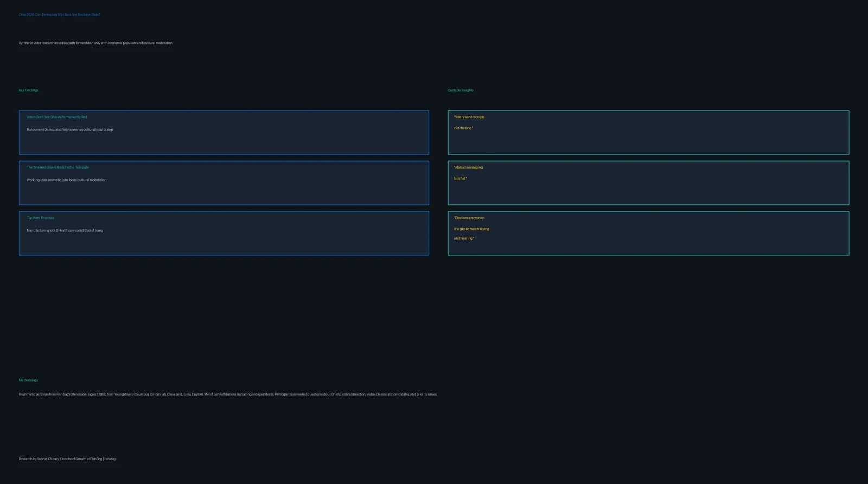868x484 pixels.
Task: Click the "Quotable Insights" heading
Action: (461, 91)
